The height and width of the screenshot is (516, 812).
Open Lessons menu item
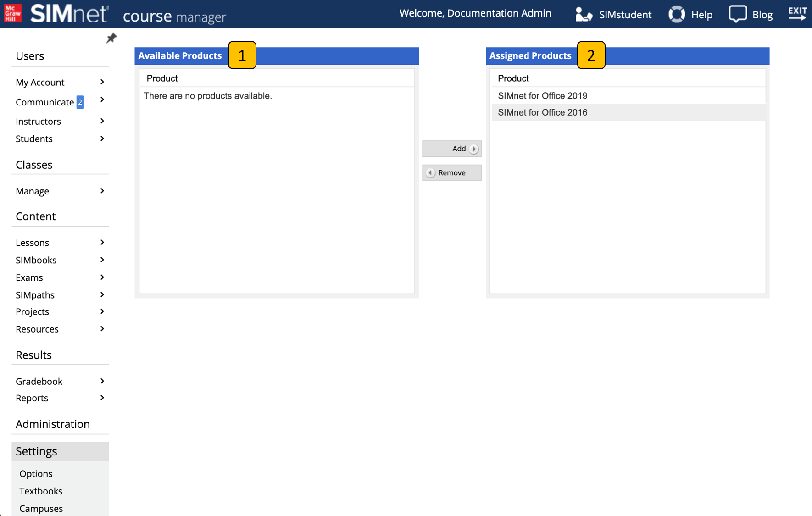coord(32,243)
